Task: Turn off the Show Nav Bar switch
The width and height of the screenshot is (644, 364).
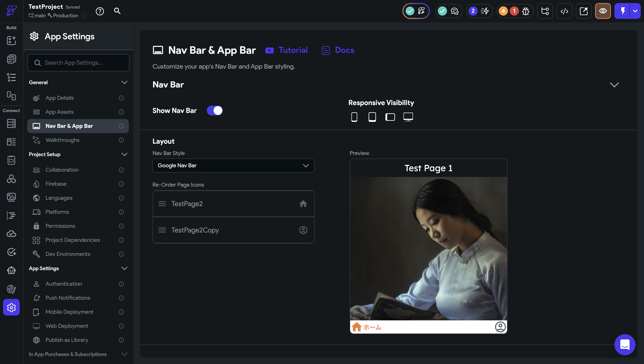Action: click(x=215, y=111)
